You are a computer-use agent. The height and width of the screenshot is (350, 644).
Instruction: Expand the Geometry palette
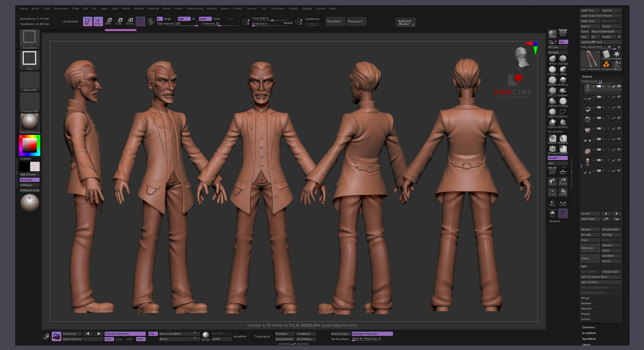[x=588, y=327]
